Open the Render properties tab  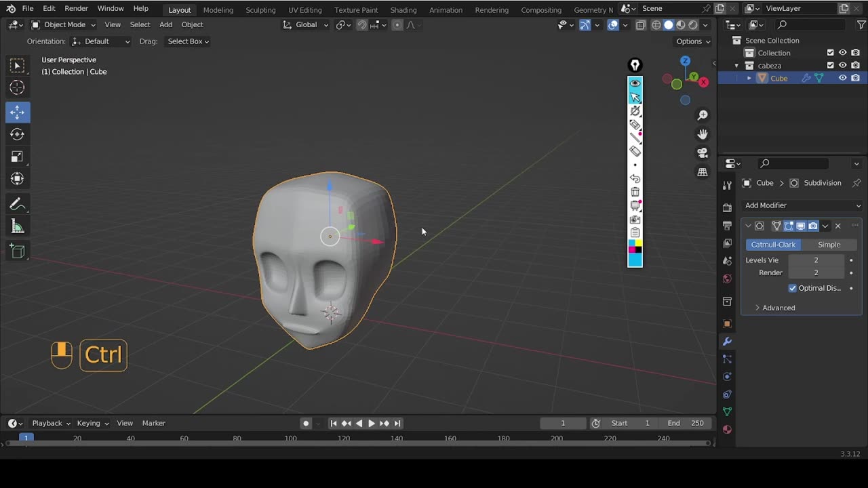727,207
